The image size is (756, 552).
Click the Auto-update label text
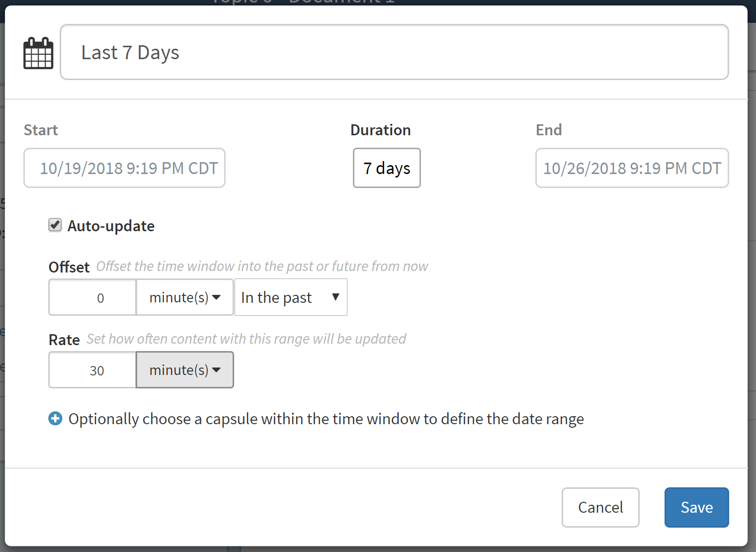pos(111,226)
